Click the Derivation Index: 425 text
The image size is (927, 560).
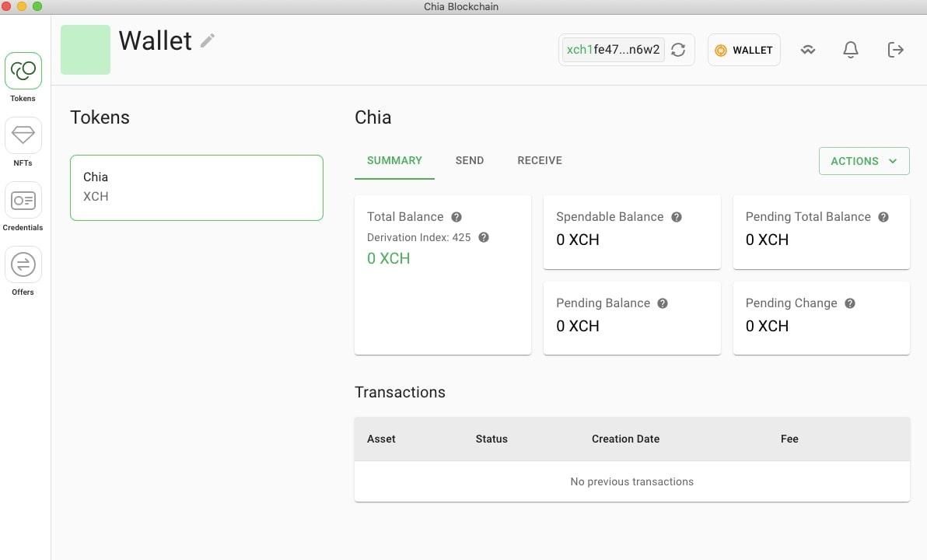pos(418,237)
